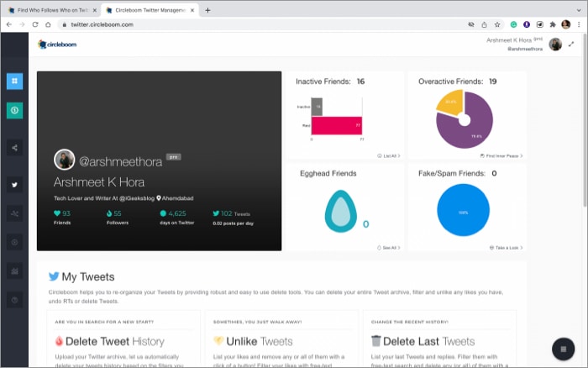Click See All under Egghead Friends

[389, 248]
